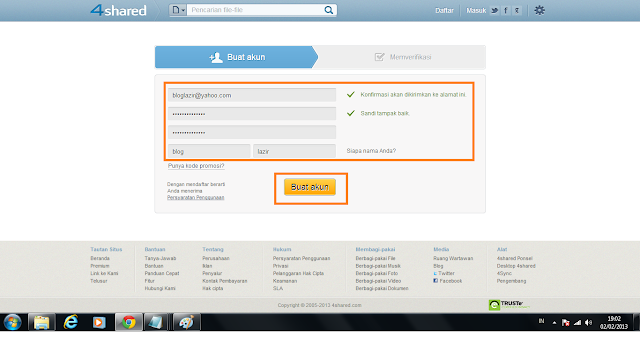Focus the Pencarian file-file search box

coord(255,10)
